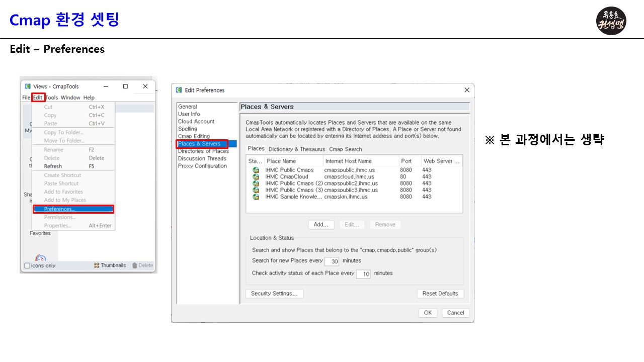Click Thumbnails icon button in Views window

click(110, 265)
